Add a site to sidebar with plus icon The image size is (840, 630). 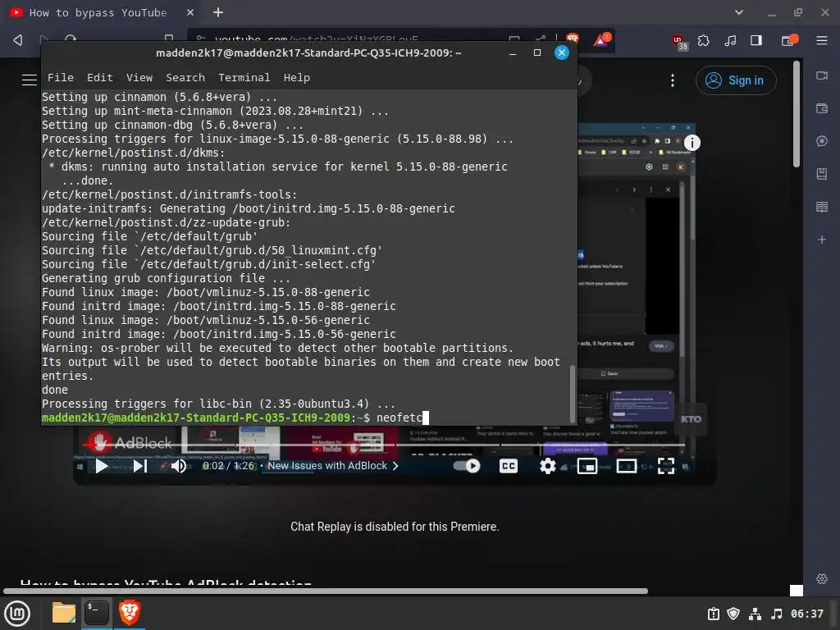tap(822, 240)
